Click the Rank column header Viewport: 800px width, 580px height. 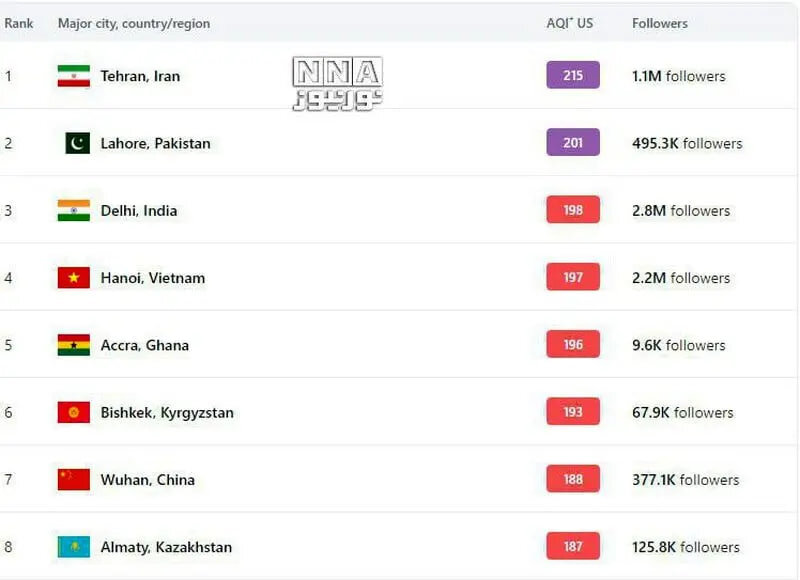[x=18, y=23]
